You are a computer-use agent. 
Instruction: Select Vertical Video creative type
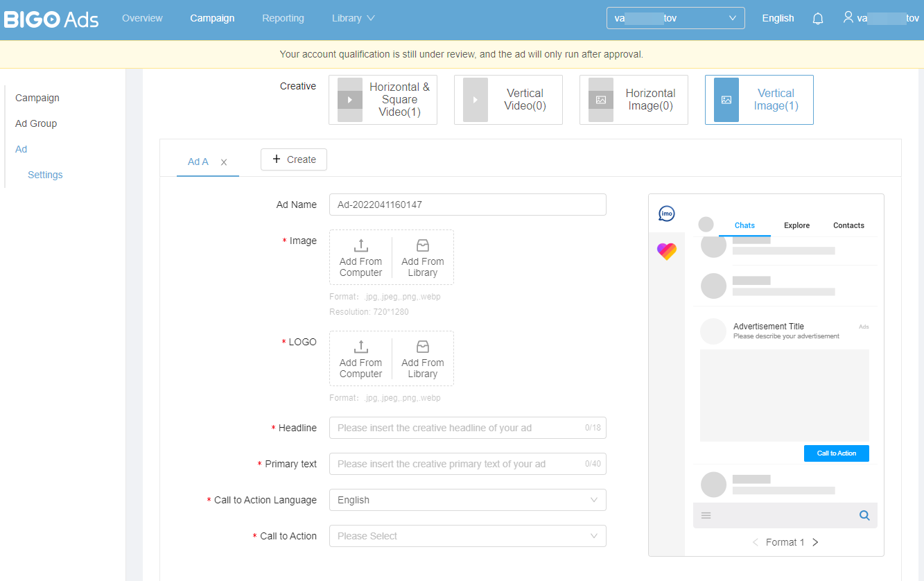508,100
